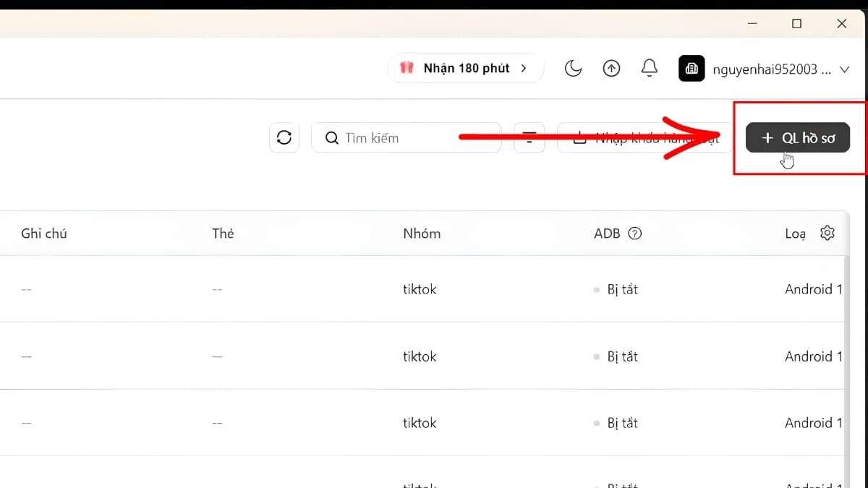Image resolution: width=868 pixels, height=488 pixels.
Task: Click Bị tắt status in third row
Action: point(622,423)
